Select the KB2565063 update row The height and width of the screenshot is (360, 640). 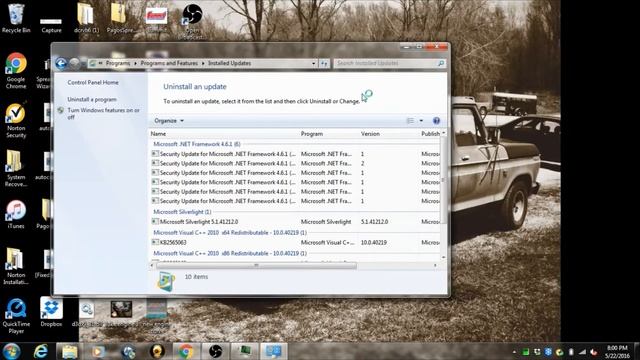click(x=295, y=242)
